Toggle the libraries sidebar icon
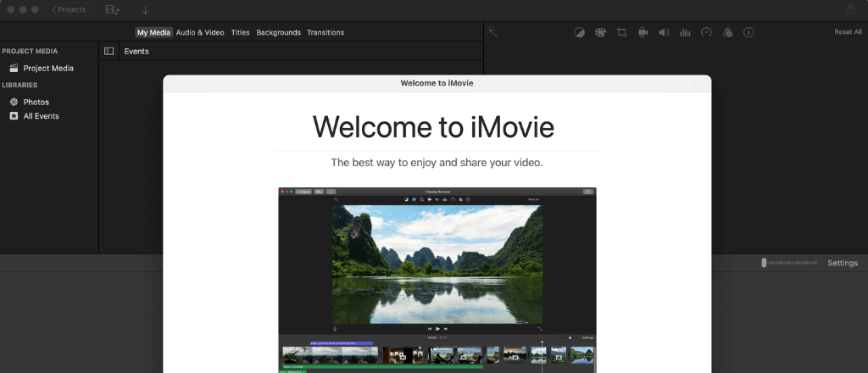The image size is (868, 373). pyautogui.click(x=109, y=52)
